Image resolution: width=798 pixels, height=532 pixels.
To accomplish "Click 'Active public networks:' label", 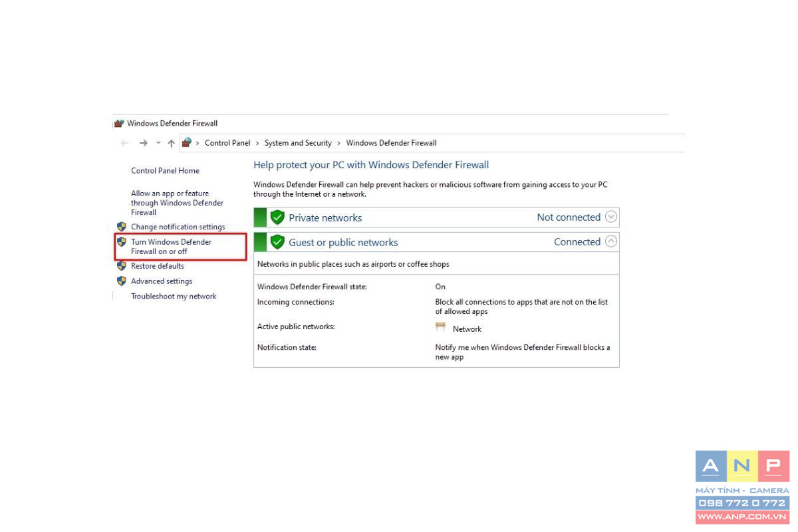I will click(x=296, y=327).
